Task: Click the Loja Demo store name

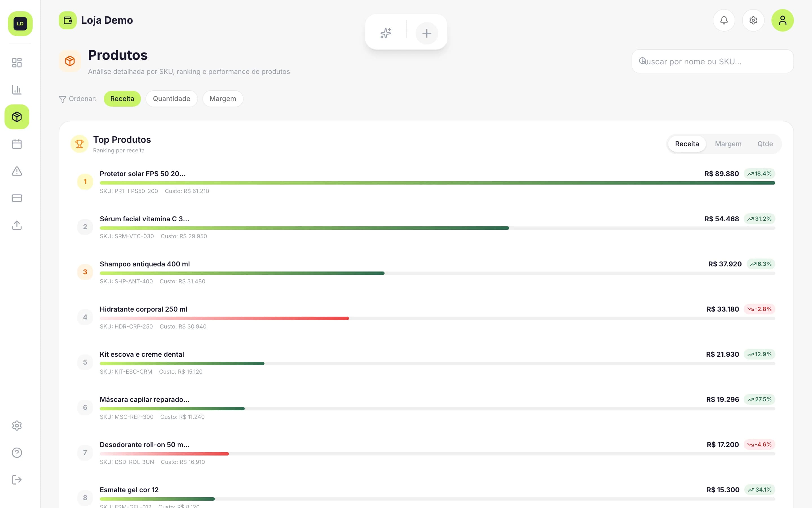Action: (x=107, y=20)
